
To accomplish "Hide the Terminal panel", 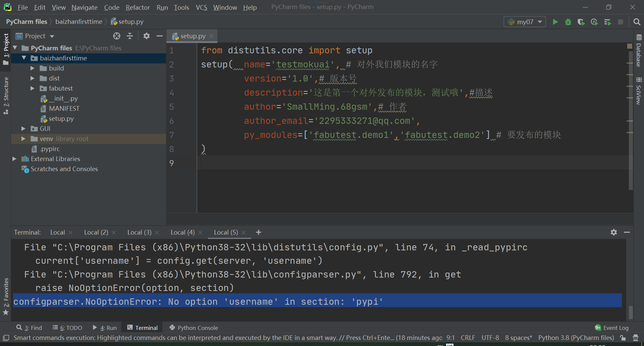I will point(627,232).
